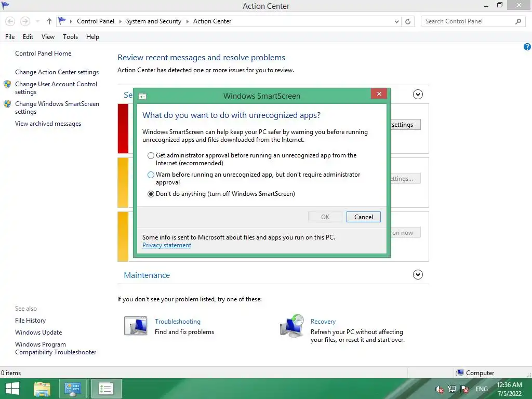Open Action Center flag tray icon

click(x=464, y=389)
